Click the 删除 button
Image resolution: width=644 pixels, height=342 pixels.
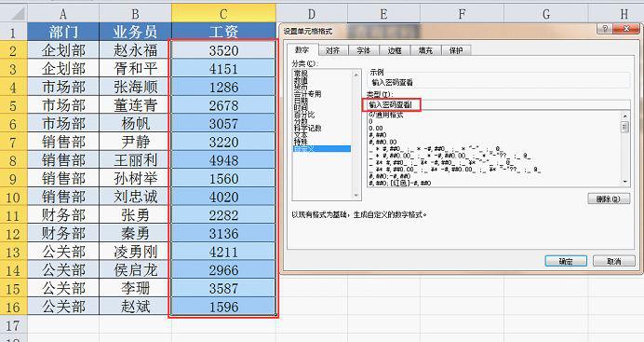coord(609,198)
